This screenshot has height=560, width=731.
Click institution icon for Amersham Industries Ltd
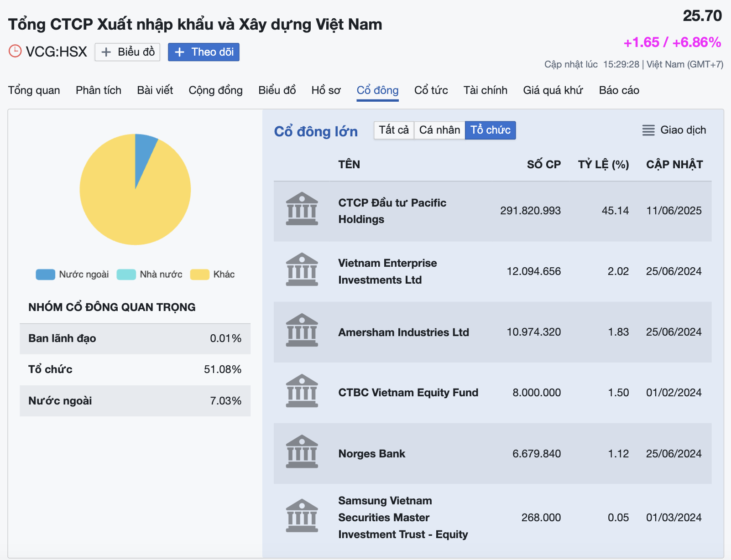click(302, 330)
